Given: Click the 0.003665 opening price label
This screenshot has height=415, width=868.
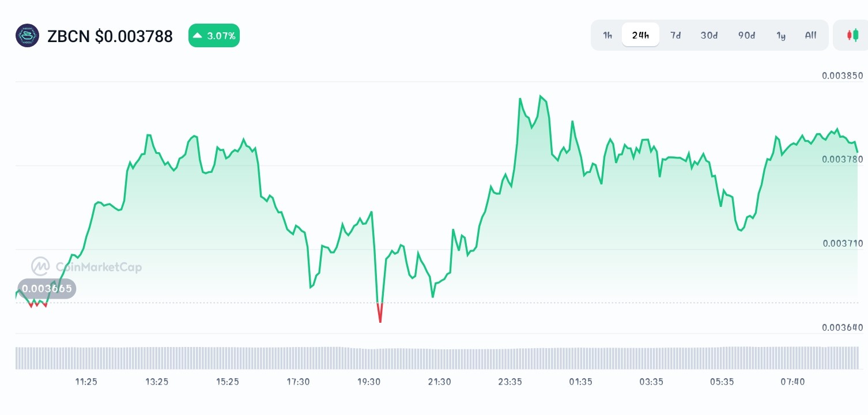Looking at the screenshot, I should (x=47, y=288).
